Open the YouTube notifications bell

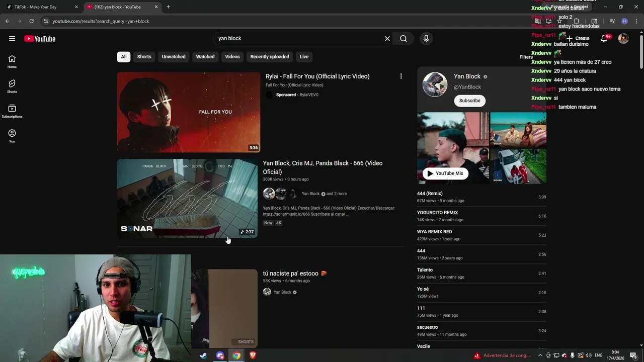click(604, 38)
